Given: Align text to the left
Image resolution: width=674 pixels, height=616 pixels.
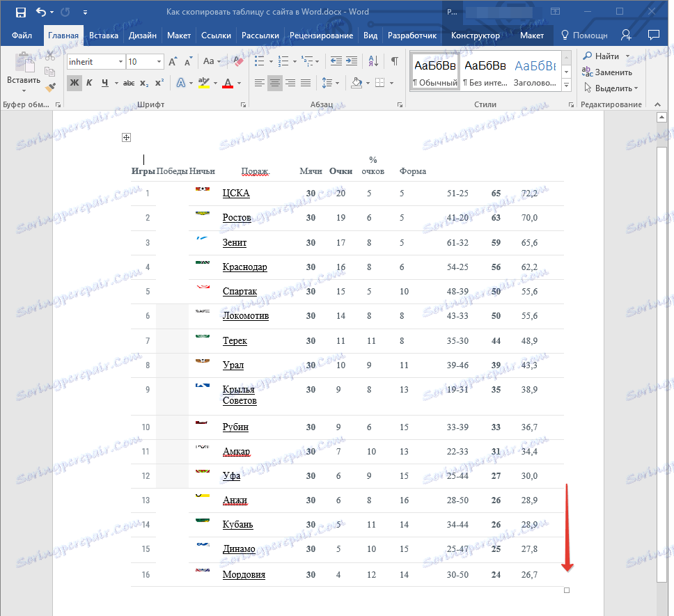Looking at the screenshot, I should (x=259, y=83).
